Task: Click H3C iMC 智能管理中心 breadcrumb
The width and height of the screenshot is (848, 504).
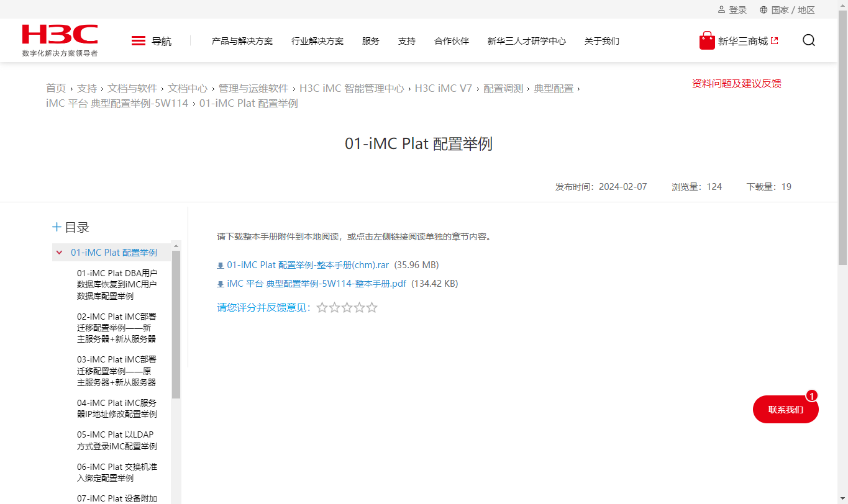Action: coord(352,88)
